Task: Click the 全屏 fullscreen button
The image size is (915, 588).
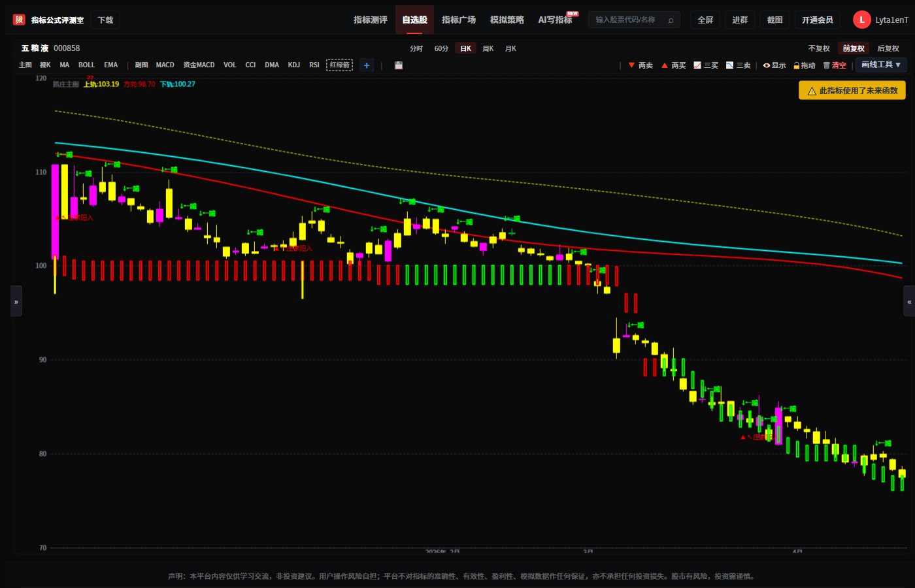Action: coord(705,20)
